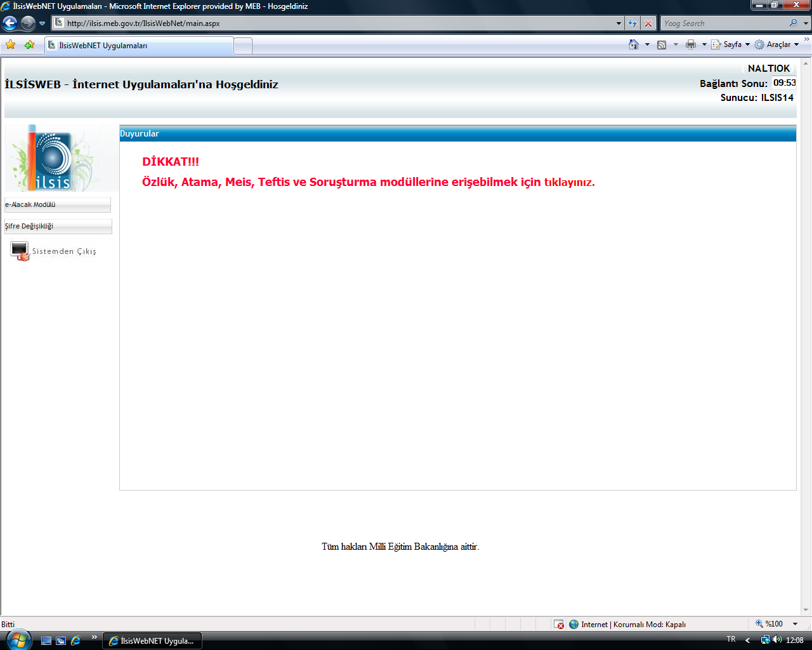
Task: Expand the feeds dropdown arrow
Action: (x=676, y=44)
